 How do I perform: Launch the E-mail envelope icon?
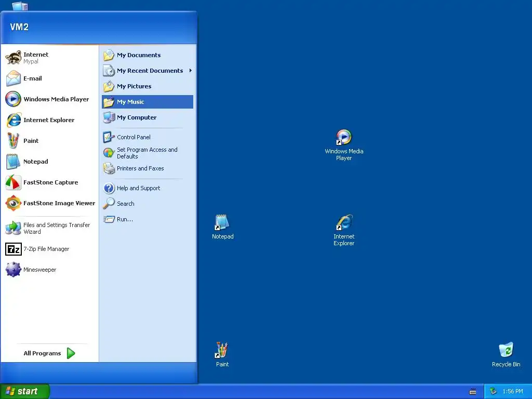(14, 78)
